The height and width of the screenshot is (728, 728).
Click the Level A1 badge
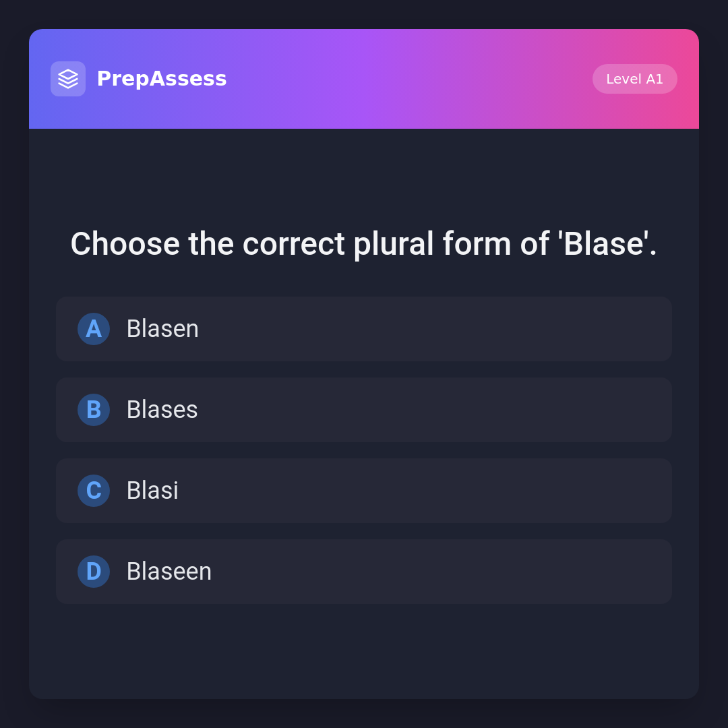point(634,79)
